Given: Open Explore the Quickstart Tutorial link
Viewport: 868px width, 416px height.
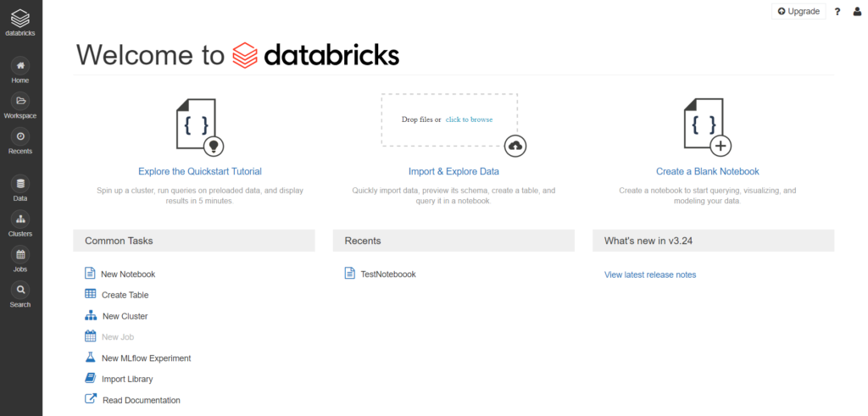Looking at the screenshot, I should pyautogui.click(x=200, y=171).
